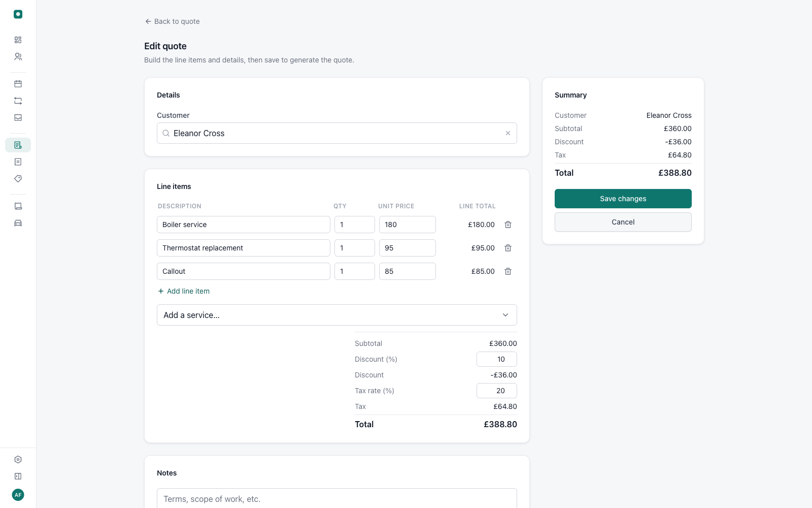This screenshot has height=508, width=812.
Task: Open the calendar icon in sidebar
Action: click(18, 84)
